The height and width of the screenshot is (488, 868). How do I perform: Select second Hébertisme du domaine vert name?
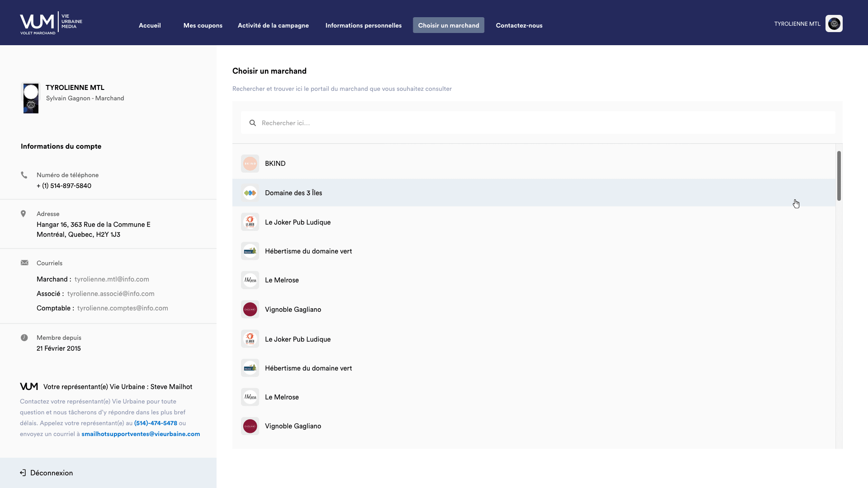click(308, 368)
